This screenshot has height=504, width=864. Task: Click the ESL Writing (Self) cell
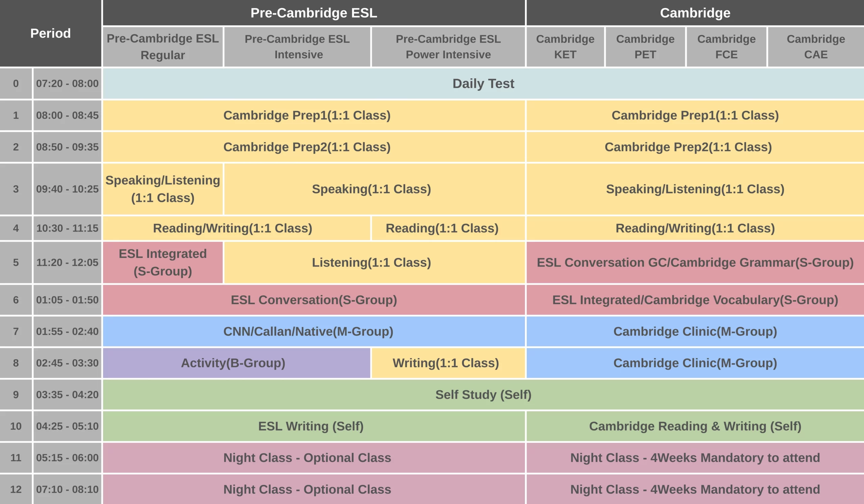pos(310,426)
